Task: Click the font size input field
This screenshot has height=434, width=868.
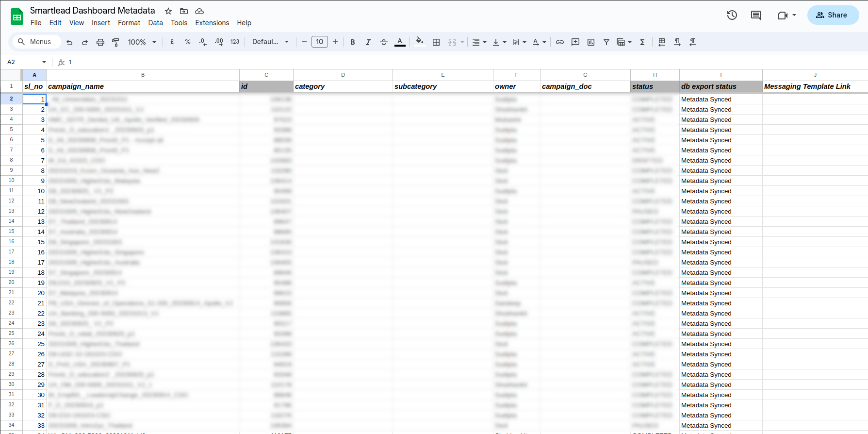Action: point(319,42)
